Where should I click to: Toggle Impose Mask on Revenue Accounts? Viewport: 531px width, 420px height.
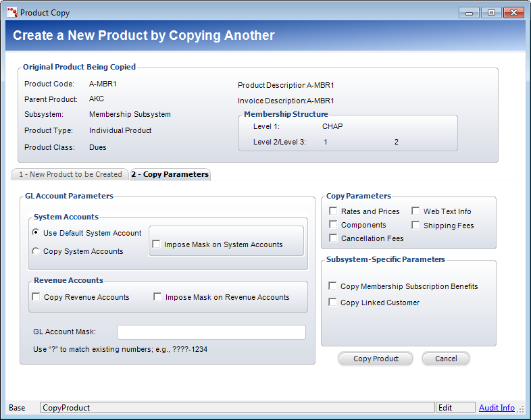(x=158, y=297)
